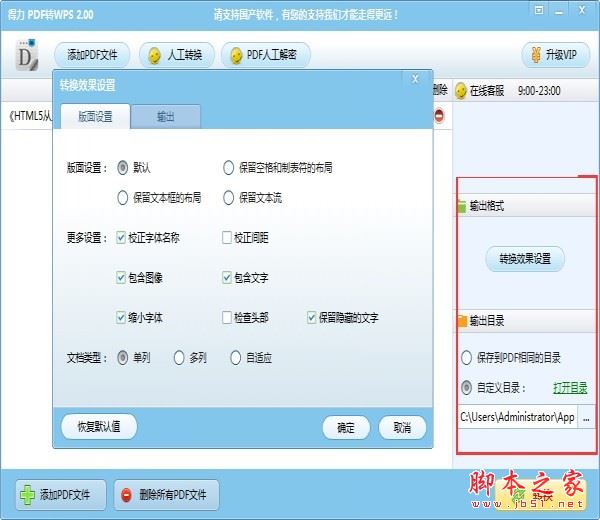Uncheck 校正字体名称 checkbox
Screen dimensions: 600x520
(x=121, y=238)
